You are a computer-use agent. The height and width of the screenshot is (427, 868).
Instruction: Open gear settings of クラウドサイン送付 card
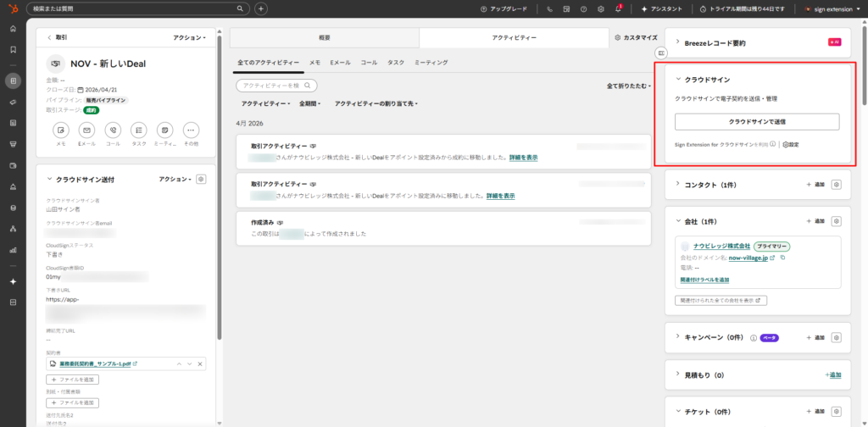click(x=202, y=180)
